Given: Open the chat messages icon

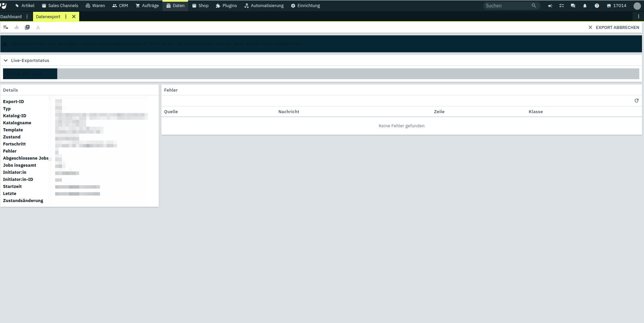Looking at the screenshot, I should (x=573, y=6).
